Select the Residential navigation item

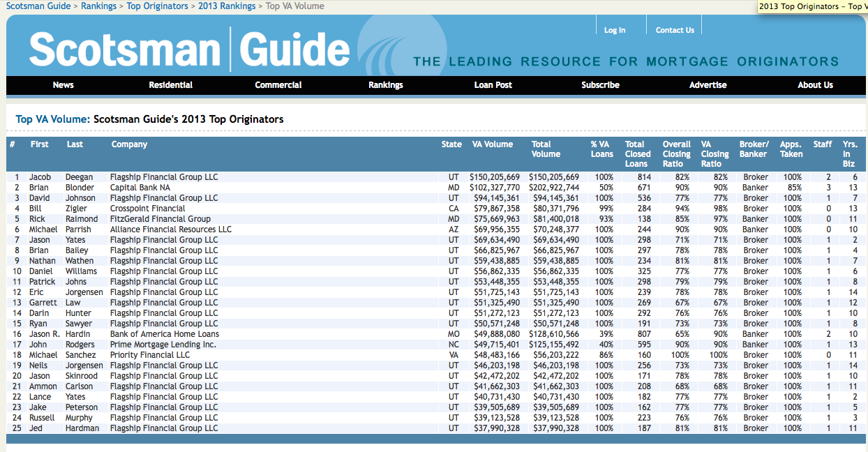coord(170,85)
